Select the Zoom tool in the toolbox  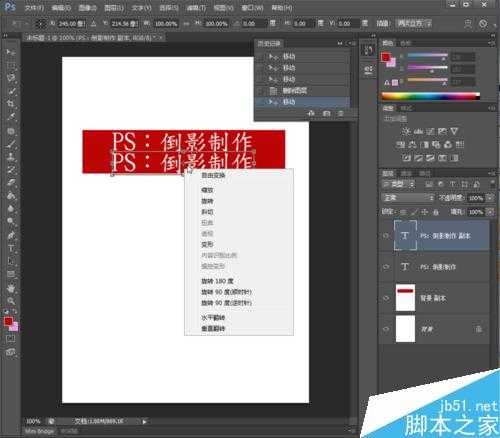(x=11, y=301)
